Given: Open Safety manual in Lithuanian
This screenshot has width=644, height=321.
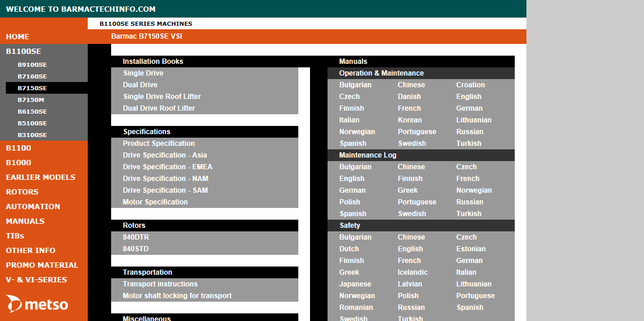Looking at the screenshot, I should [x=474, y=284].
